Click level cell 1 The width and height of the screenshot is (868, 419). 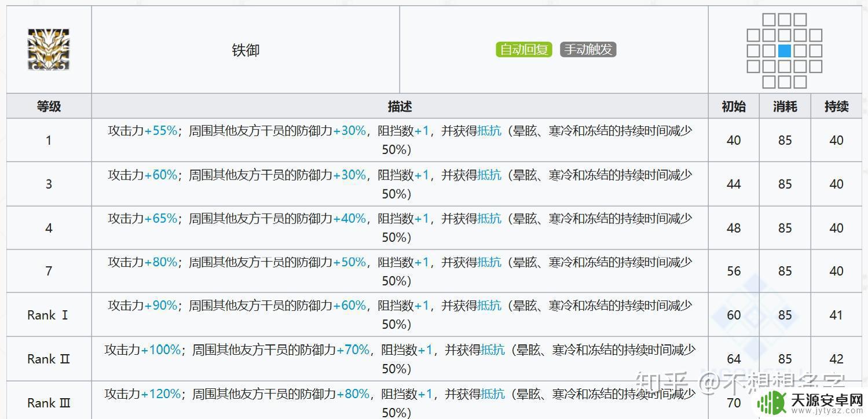click(49, 140)
